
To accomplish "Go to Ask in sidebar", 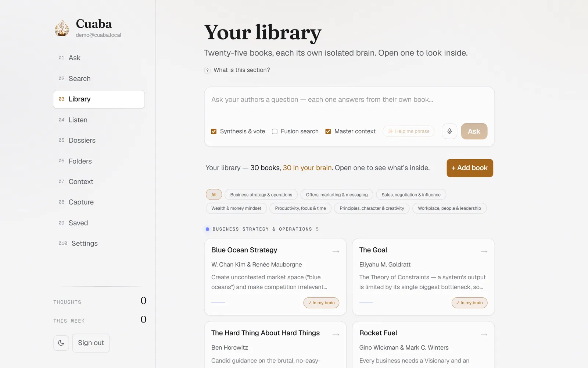I will click(99, 58).
